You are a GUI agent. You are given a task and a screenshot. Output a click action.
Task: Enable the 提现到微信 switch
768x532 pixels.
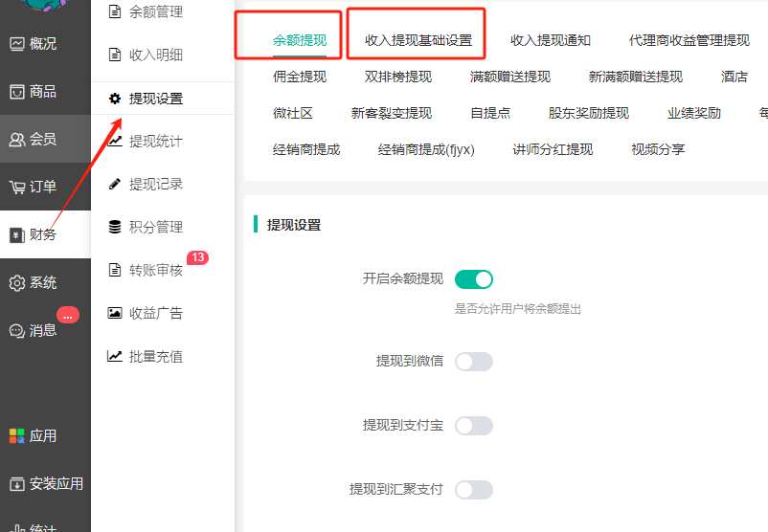(473, 362)
